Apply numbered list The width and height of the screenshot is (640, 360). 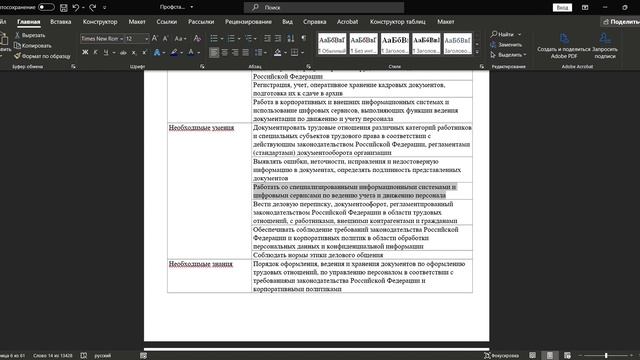point(231,38)
